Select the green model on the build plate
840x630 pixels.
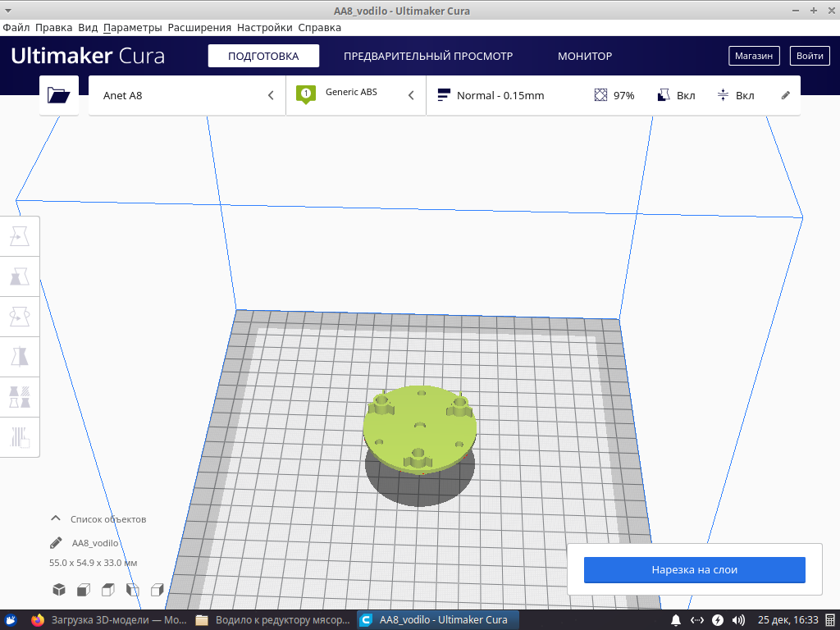point(419,430)
